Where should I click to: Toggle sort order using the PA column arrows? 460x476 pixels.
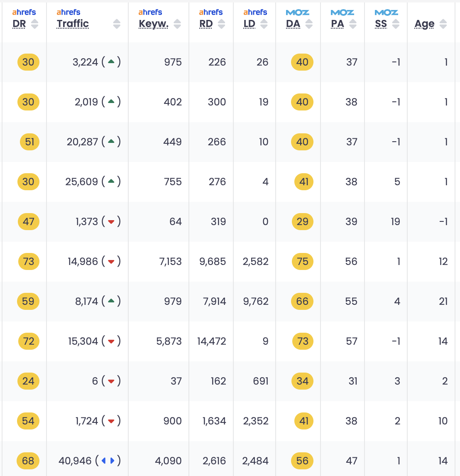point(353,24)
